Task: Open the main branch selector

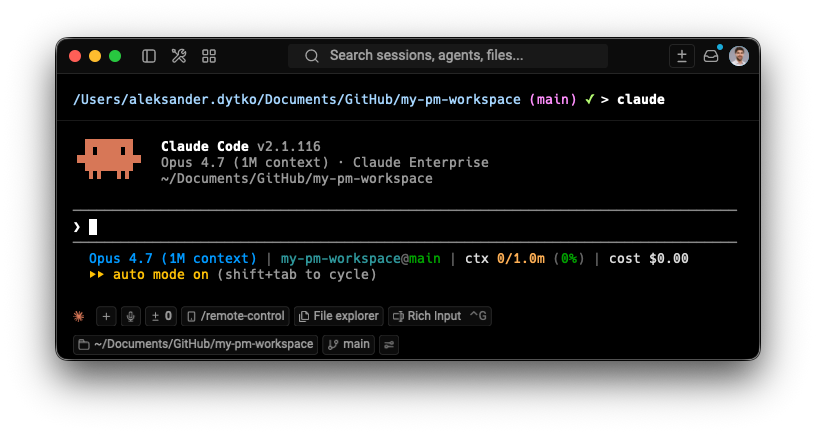Action: click(x=349, y=344)
